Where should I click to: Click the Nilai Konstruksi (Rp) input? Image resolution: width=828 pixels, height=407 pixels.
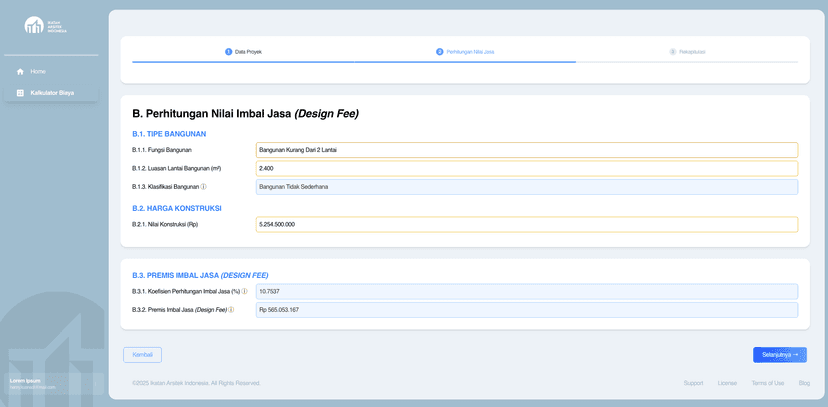coord(527,224)
